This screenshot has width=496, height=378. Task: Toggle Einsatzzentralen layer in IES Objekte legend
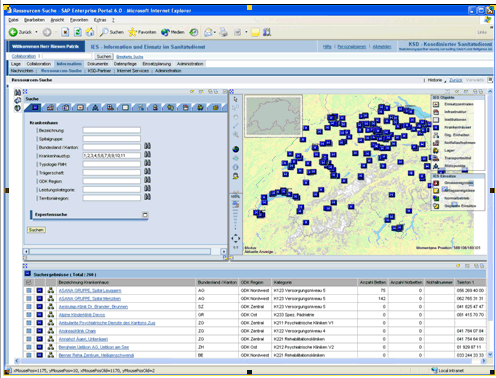(436, 104)
